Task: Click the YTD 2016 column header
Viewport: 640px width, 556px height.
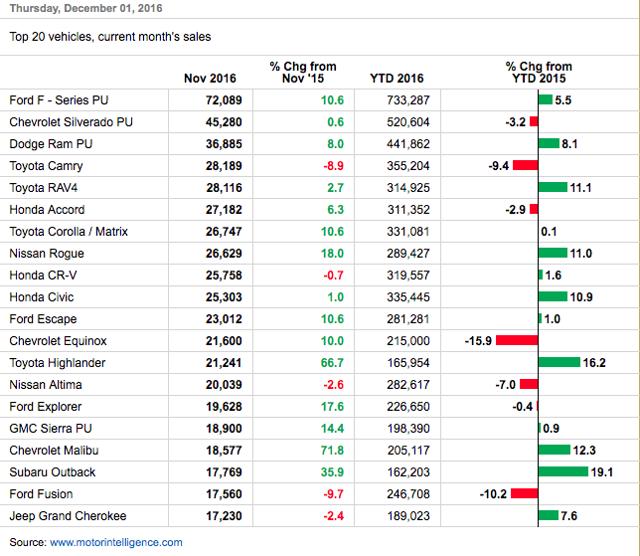Action: (397, 78)
